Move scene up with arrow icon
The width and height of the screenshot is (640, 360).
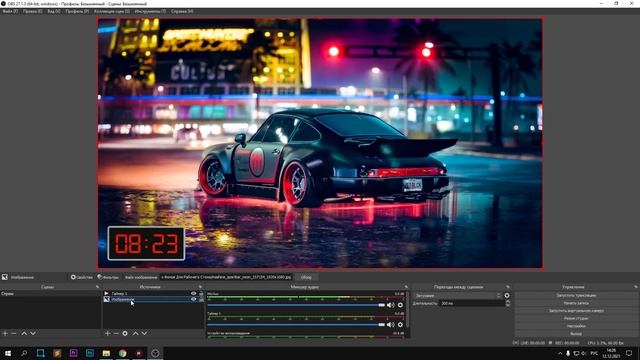pyautogui.click(x=24, y=333)
